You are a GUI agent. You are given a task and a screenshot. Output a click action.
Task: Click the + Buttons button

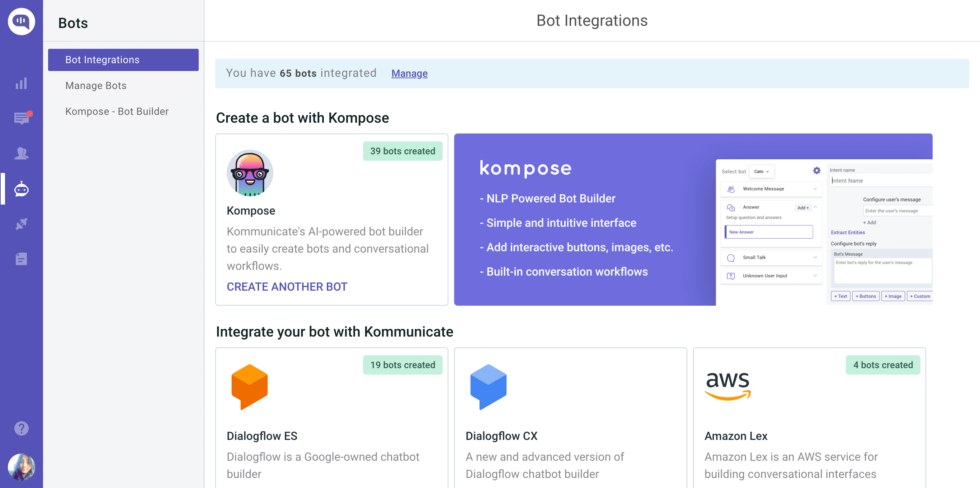pyautogui.click(x=866, y=296)
